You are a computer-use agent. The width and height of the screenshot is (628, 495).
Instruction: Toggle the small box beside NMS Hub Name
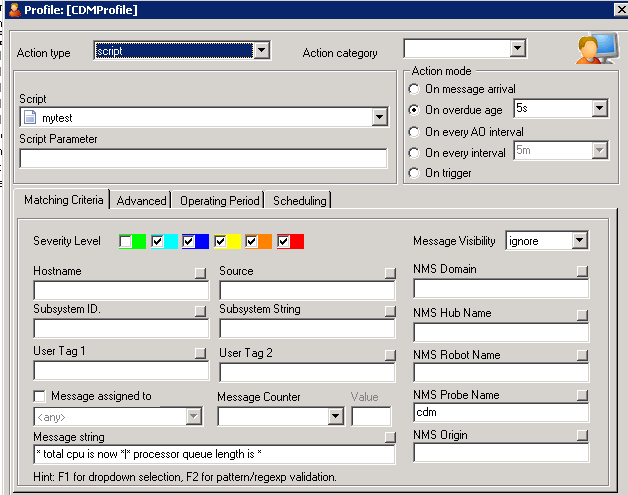pos(582,315)
